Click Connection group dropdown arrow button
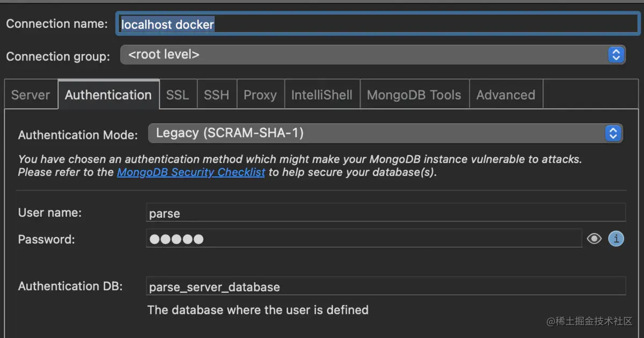The image size is (644, 338). click(616, 55)
